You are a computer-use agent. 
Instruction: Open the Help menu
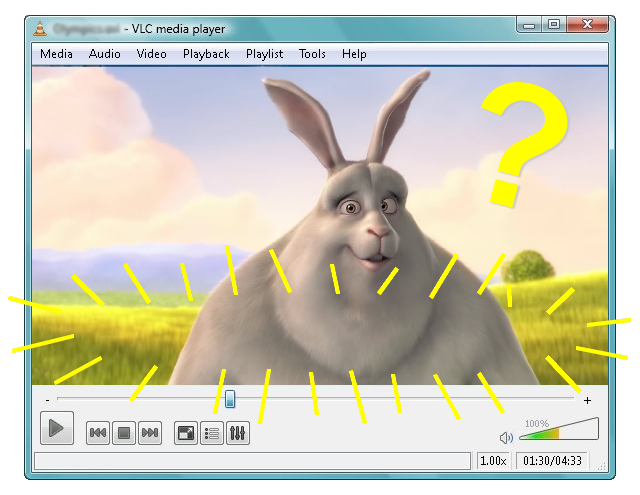point(354,54)
